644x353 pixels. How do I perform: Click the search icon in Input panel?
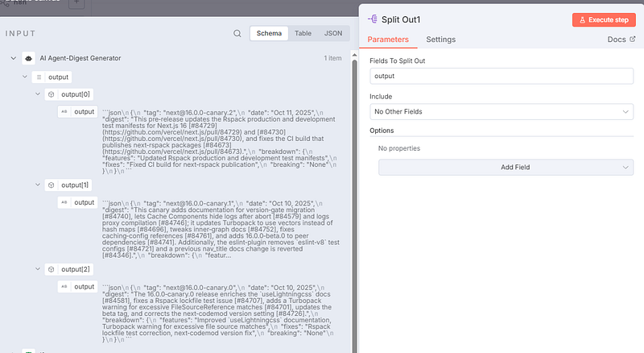237,33
